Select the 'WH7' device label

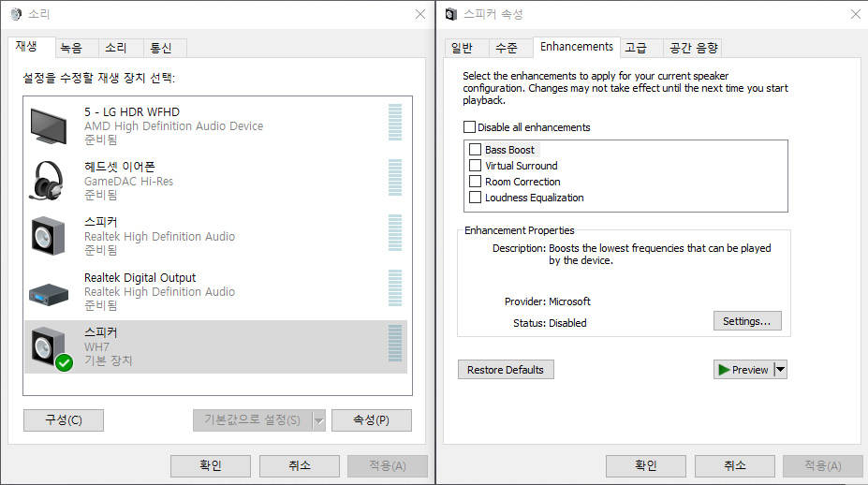tap(96, 347)
